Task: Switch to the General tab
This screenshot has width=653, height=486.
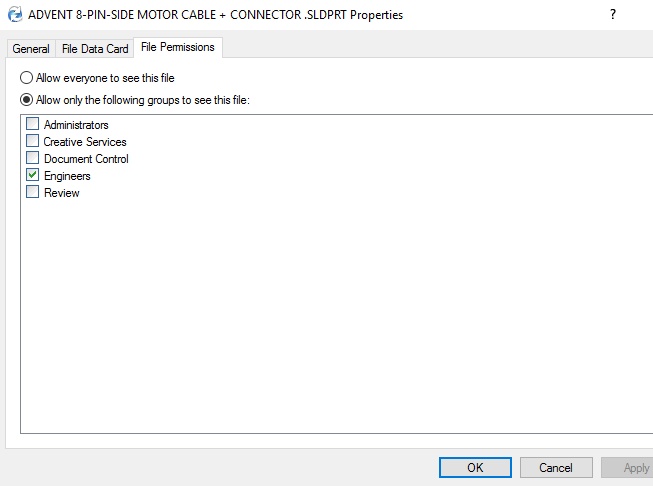Action: [31, 49]
